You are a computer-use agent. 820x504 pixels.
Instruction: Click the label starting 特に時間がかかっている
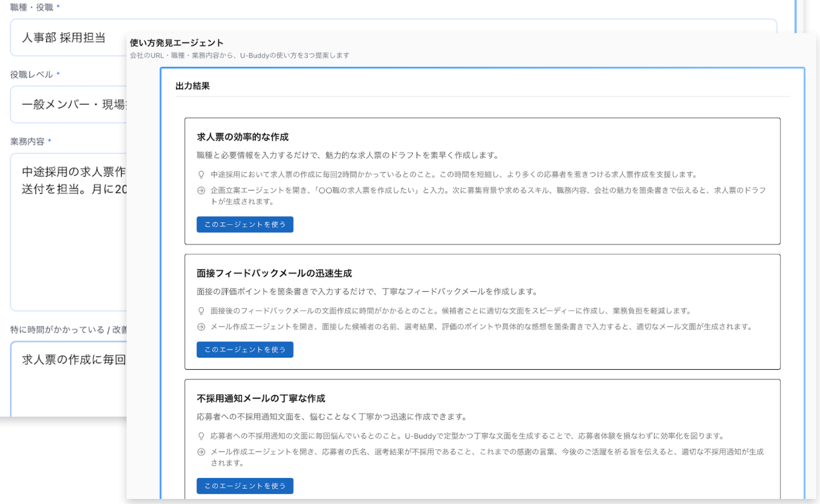click(x=68, y=330)
